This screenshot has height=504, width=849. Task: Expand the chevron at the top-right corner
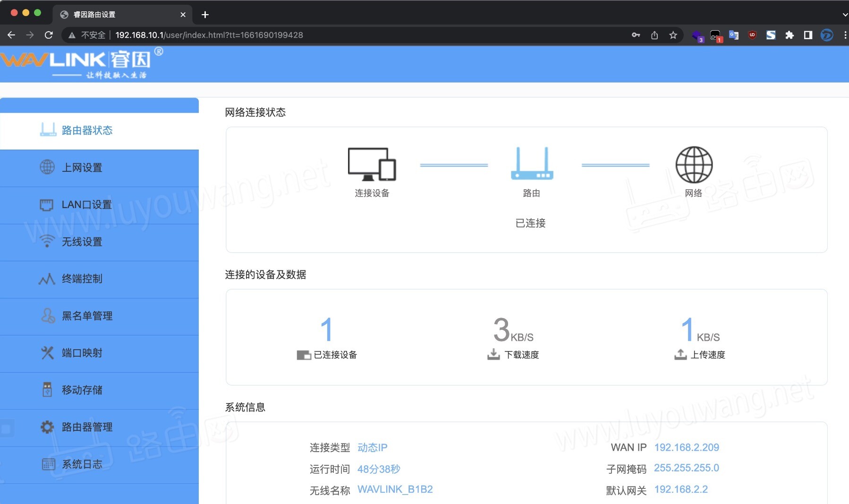click(845, 15)
